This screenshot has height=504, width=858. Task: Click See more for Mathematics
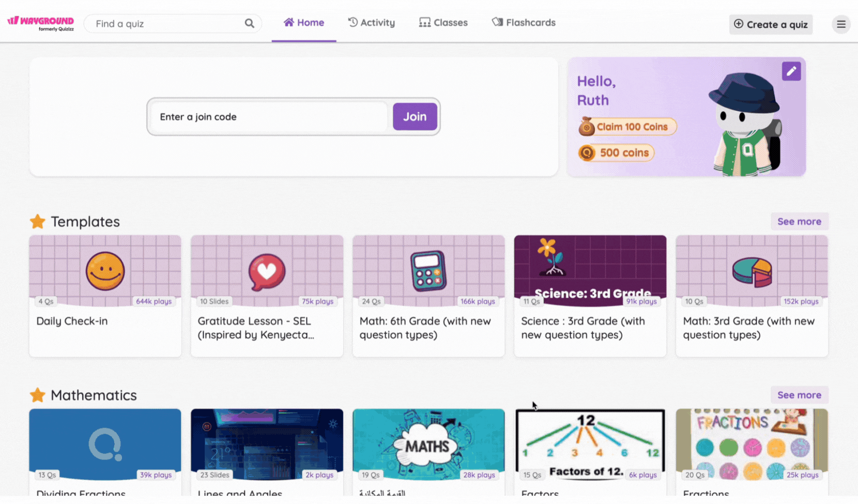tap(799, 395)
